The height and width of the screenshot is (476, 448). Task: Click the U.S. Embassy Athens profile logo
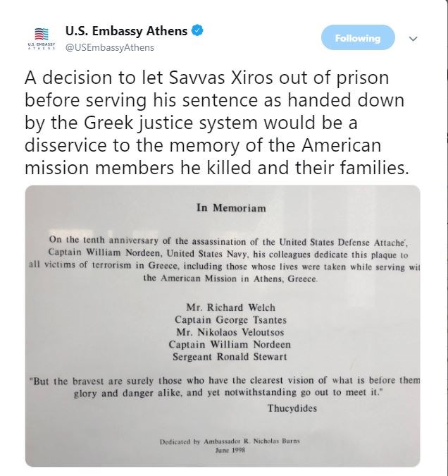click(44, 38)
